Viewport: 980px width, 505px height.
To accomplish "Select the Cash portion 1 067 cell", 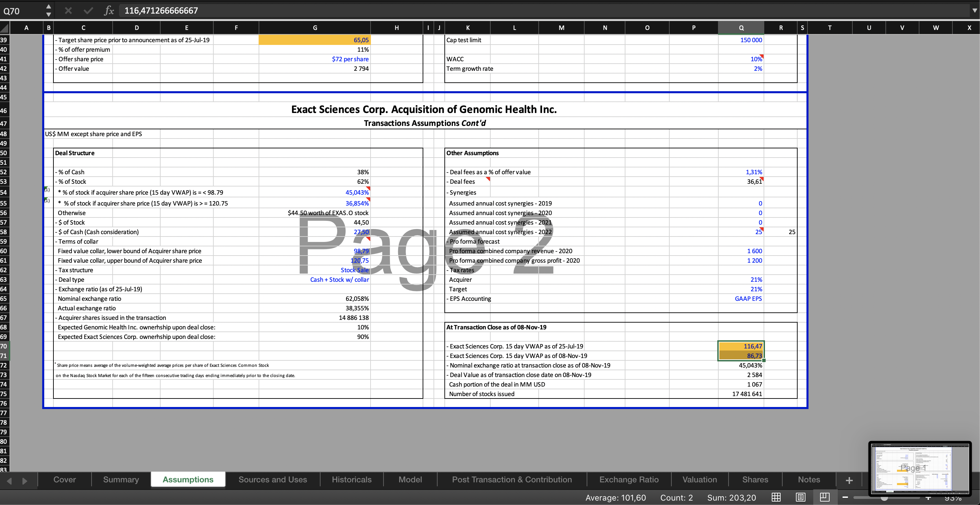I will tap(741, 384).
